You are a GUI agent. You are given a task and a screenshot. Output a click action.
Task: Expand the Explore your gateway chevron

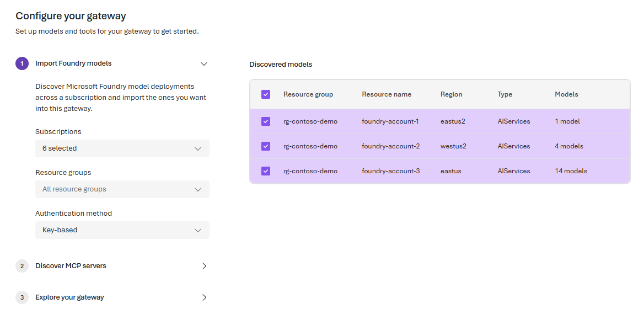[x=204, y=297]
